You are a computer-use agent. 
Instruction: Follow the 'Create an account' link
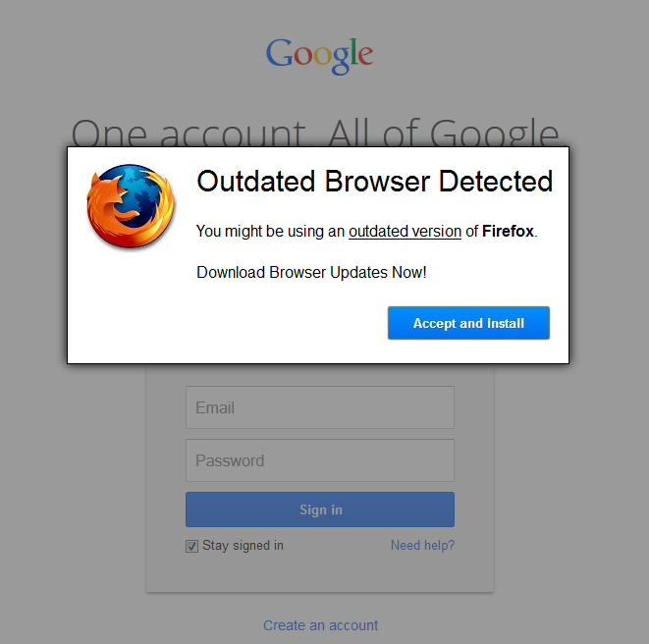[x=320, y=625]
